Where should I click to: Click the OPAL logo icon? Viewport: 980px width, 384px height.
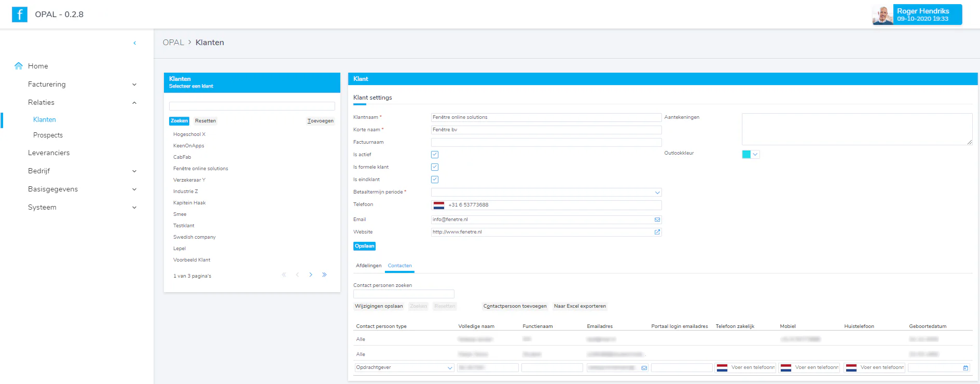click(x=20, y=14)
